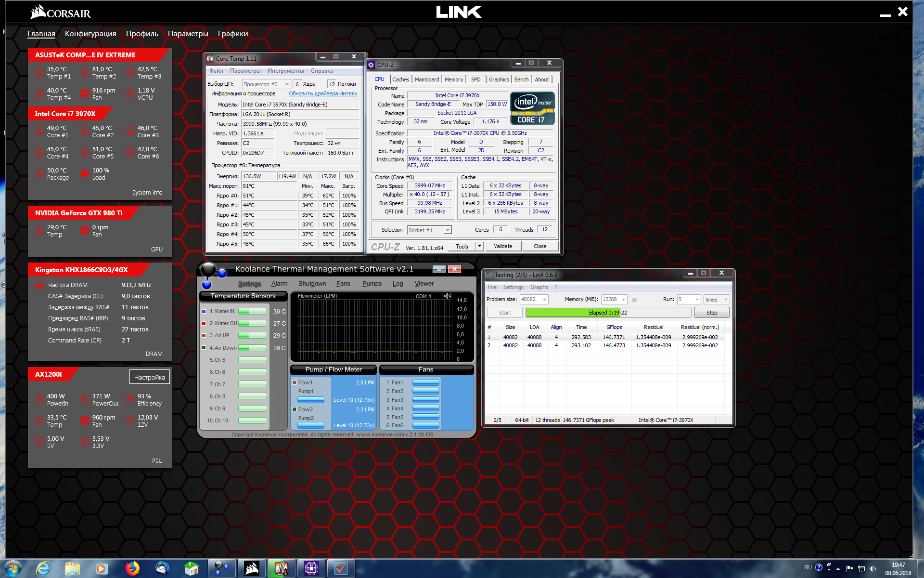
Task: Toggle the Water IN sensor color box
Action: pos(204,311)
